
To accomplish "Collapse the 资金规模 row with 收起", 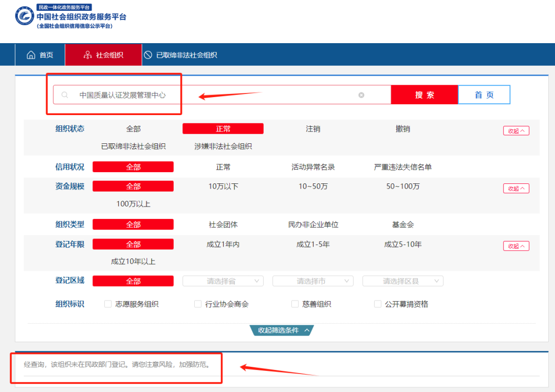I will [x=516, y=189].
